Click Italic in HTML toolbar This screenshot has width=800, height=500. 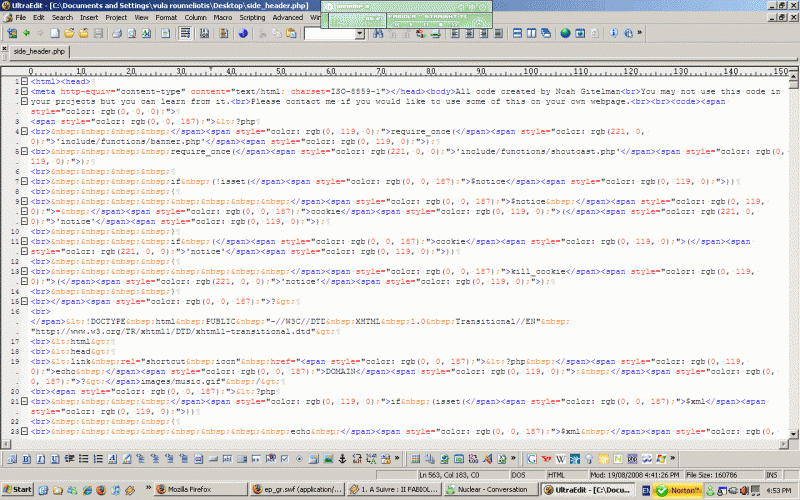[40, 459]
